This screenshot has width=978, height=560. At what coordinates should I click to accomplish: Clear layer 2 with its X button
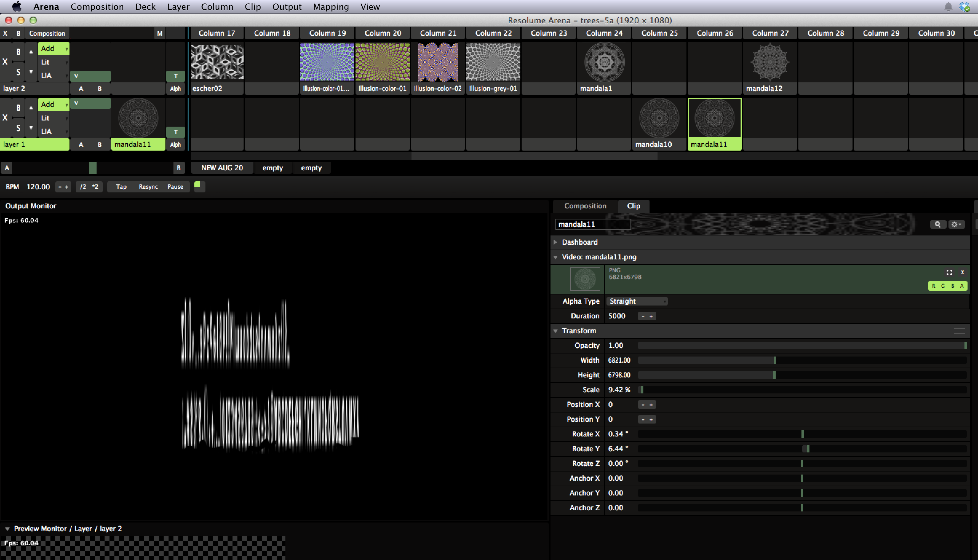pyautogui.click(x=5, y=61)
